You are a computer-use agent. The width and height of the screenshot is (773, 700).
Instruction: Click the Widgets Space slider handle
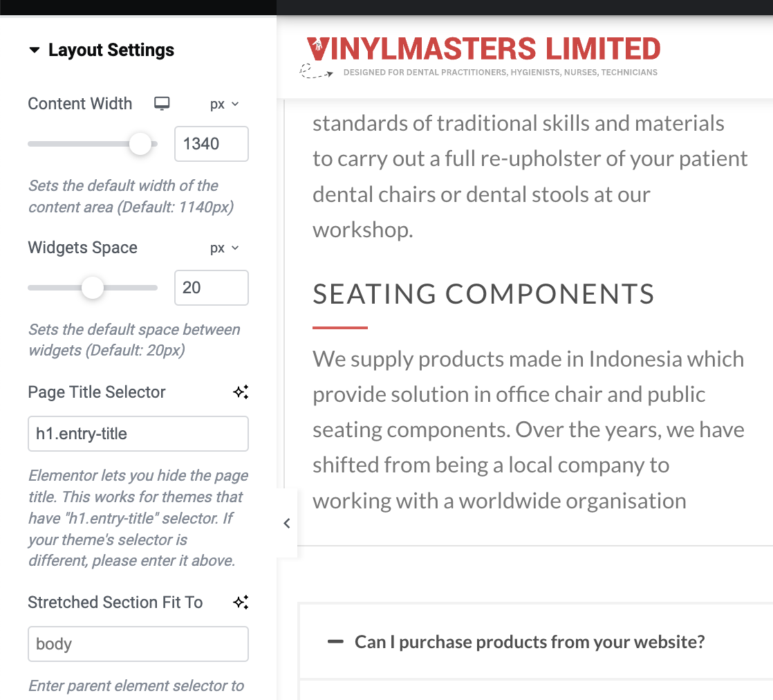pyautogui.click(x=92, y=288)
